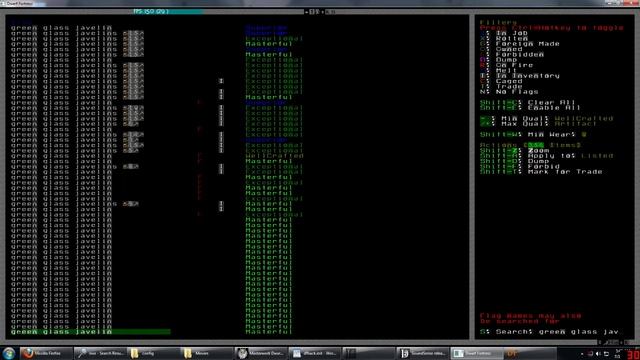This screenshot has height=360, width=640.
Task: Open the Config folder taskbar item
Action: [x=152, y=353]
